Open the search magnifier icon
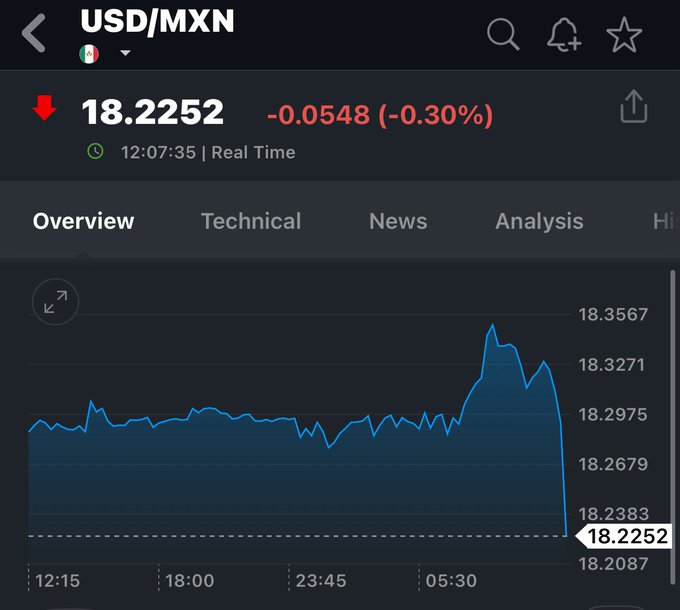 pyautogui.click(x=503, y=35)
